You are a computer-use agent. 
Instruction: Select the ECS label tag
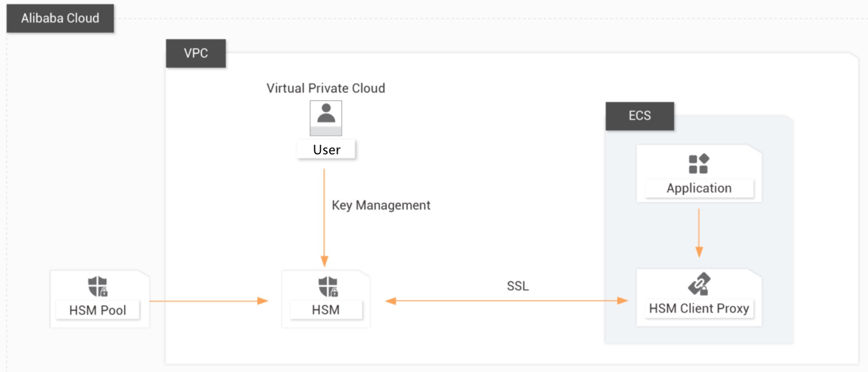pyautogui.click(x=639, y=116)
